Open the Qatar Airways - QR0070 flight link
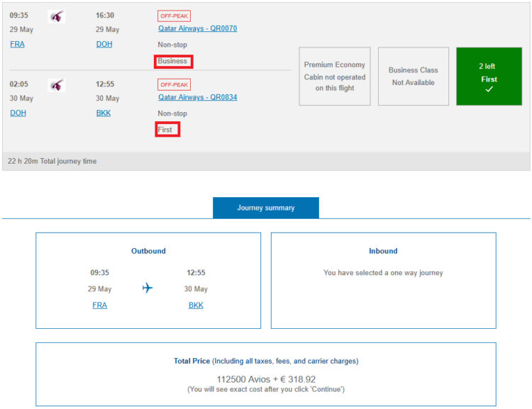This screenshot has width=532, height=409. (x=197, y=28)
